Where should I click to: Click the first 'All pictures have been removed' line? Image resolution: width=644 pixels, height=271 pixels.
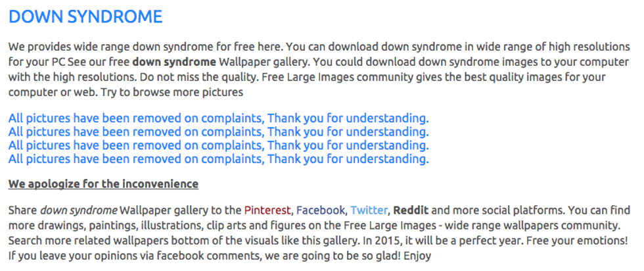[218, 118]
